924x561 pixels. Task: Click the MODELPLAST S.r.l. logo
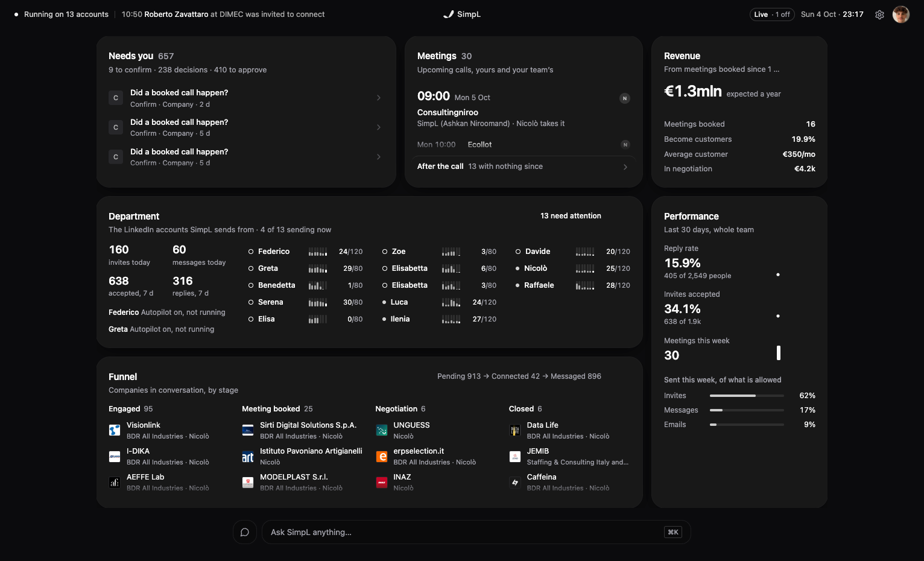248,483
